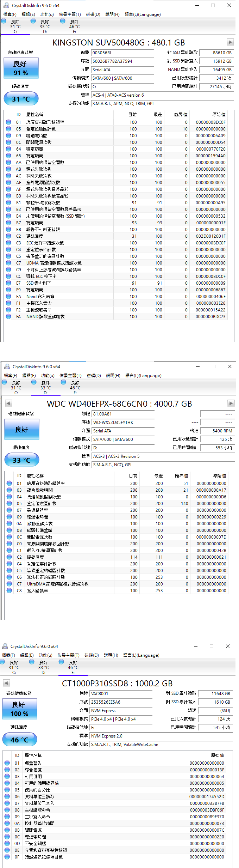Click the serial number field WD-WX52D35FYTHK
The width and height of the screenshot is (239, 868).
tap(123, 423)
